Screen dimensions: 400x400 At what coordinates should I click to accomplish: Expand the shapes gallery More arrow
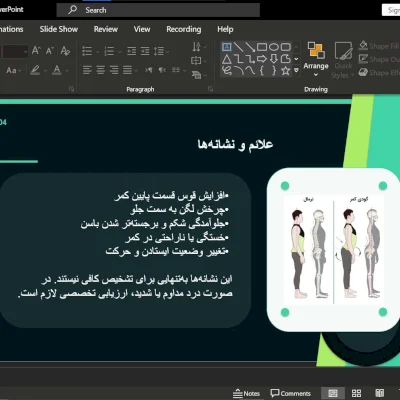coord(296,70)
